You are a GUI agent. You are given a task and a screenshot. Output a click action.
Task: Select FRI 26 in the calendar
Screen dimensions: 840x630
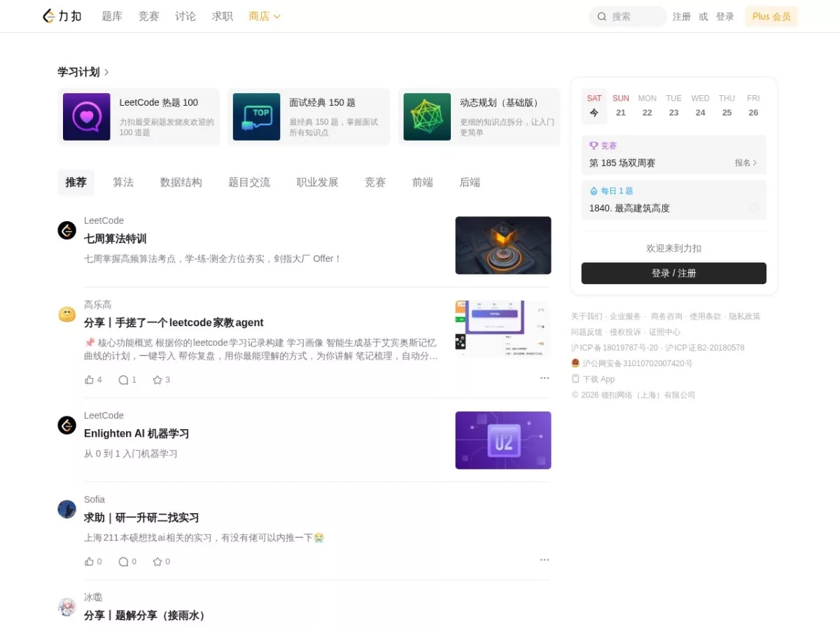coord(753,106)
